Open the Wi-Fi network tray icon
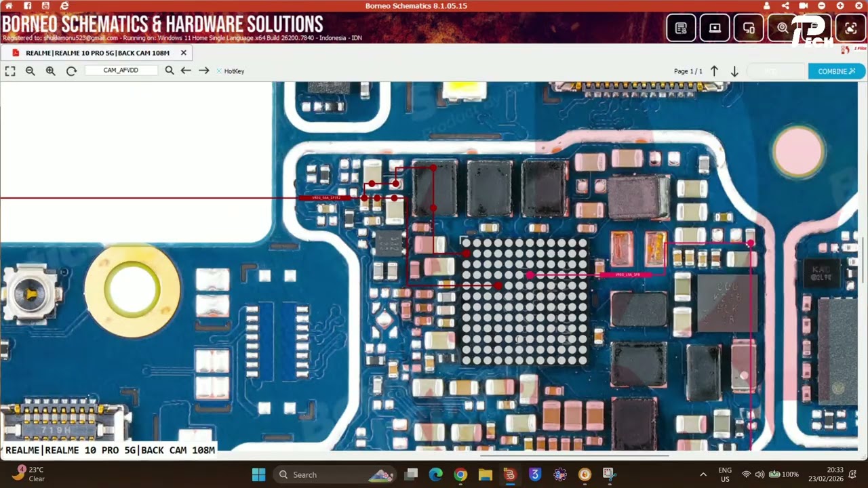The width and height of the screenshot is (868, 488). click(x=747, y=474)
